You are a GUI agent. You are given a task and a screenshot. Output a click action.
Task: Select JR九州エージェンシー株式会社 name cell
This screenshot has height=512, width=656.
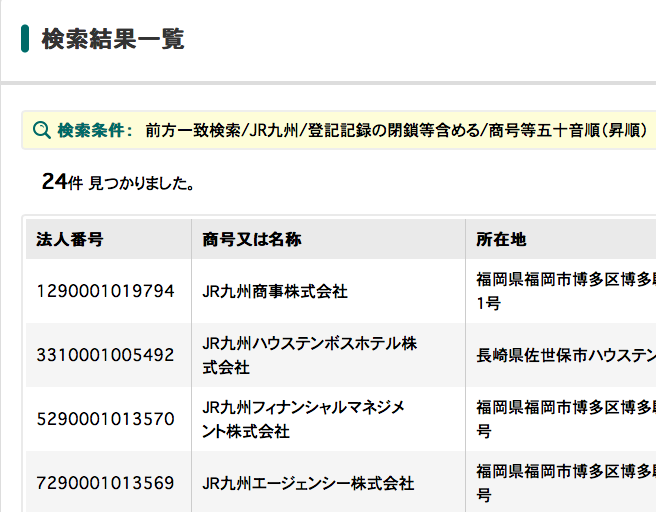(x=328, y=482)
